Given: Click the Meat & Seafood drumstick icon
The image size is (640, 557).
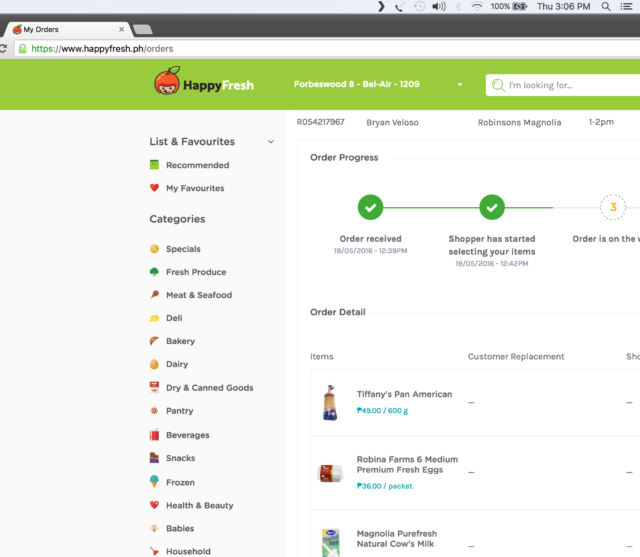Looking at the screenshot, I should point(154,295).
